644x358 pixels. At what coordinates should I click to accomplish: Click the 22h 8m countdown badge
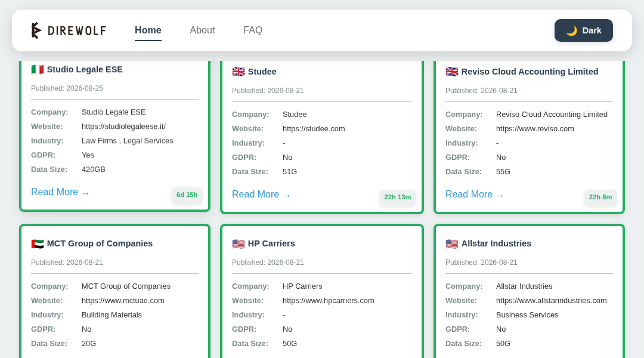(x=600, y=197)
